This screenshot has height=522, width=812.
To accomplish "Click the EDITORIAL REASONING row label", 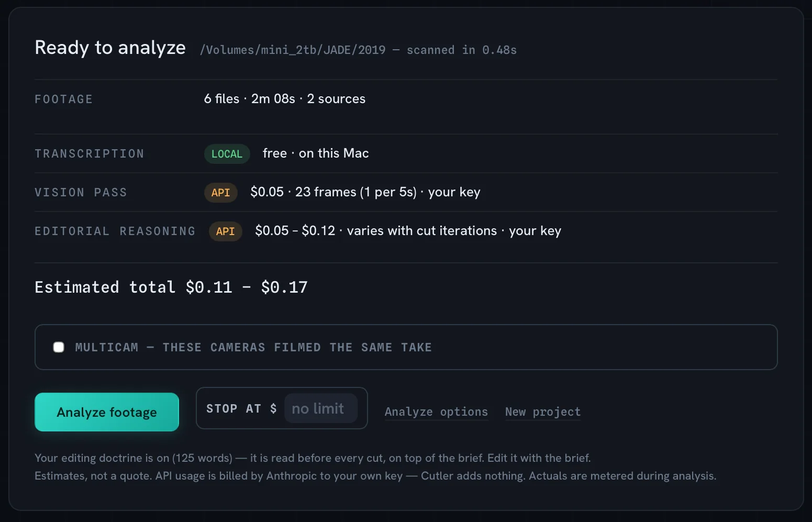I will 115,231.
